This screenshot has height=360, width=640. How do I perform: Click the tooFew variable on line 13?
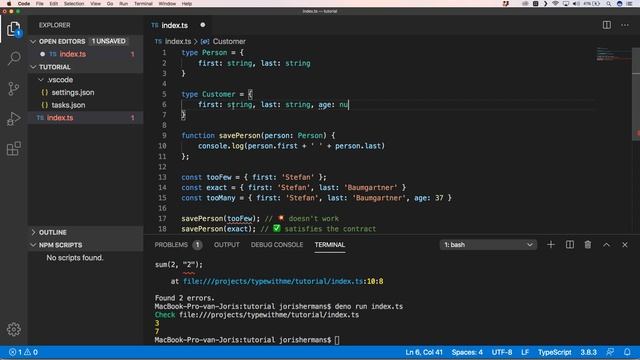point(219,177)
